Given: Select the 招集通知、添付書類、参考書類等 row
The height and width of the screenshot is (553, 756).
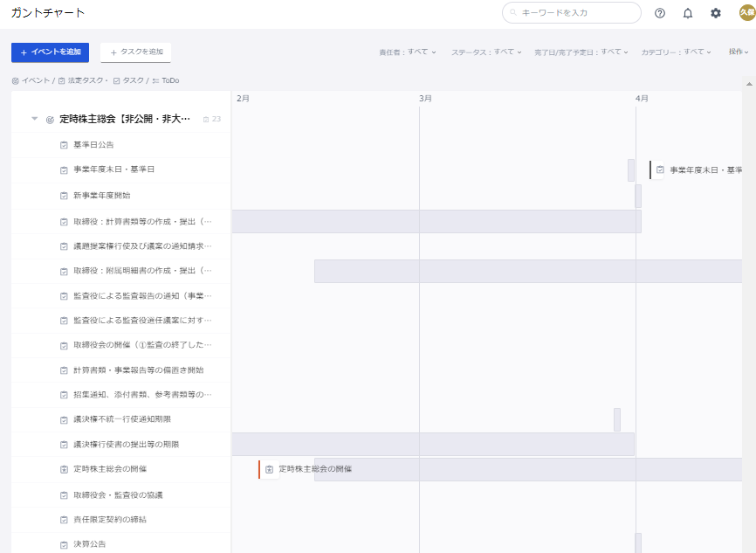Looking at the screenshot, I should coord(121,395).
